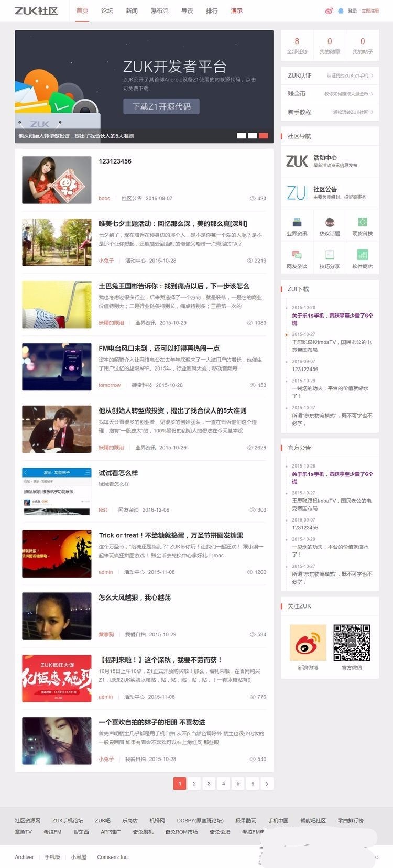Go to page 6 in pagination
Image resolution: width=393 pixels, height=868 pixels.
coord(253,784)
